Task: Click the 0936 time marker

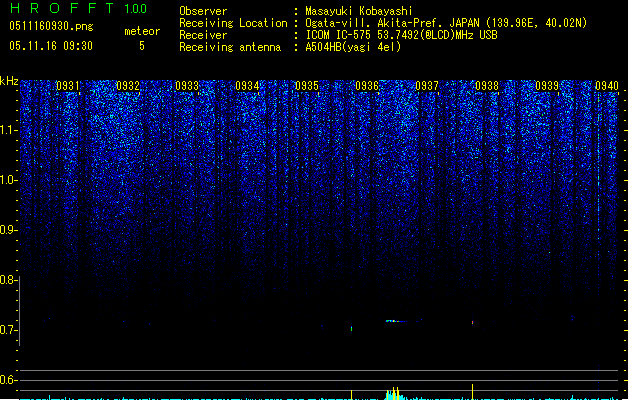Action: [367, 86]
